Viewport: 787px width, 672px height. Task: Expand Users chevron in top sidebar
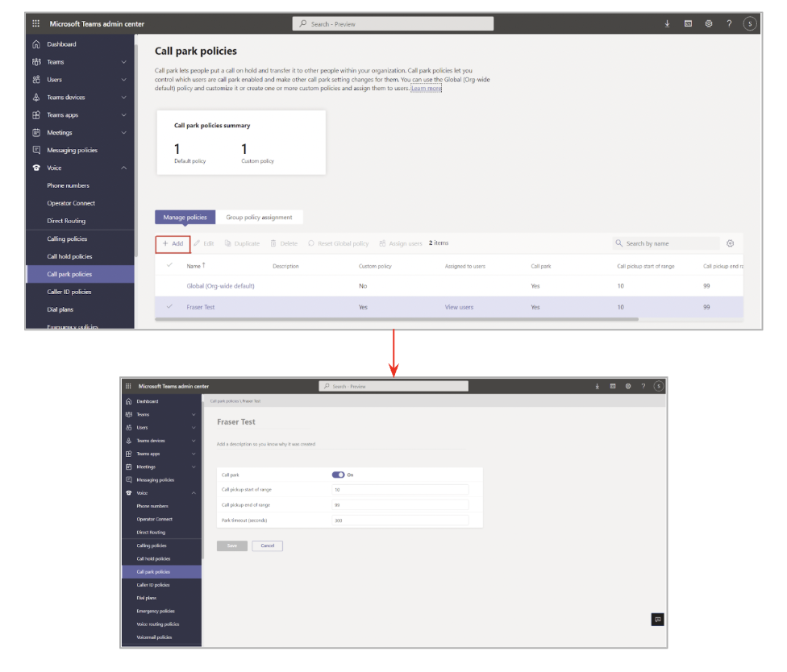(x=124, y=79)
